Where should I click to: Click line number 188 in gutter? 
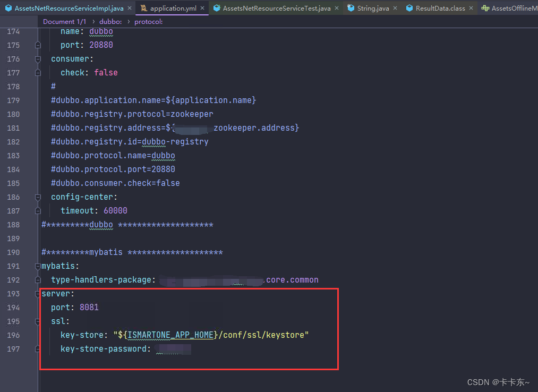pos(13,225)
